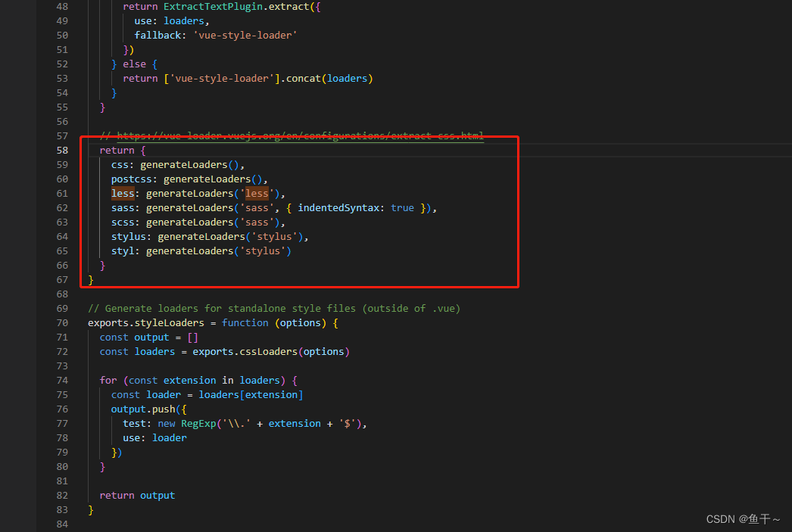Click the highlighted 'less' key on line 61
The image size is (792, 532).
point(123,193)
